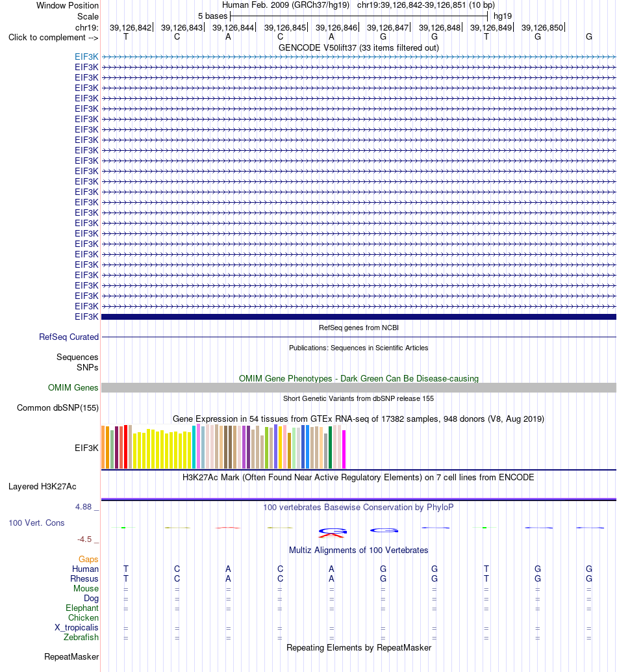Click the Human species label

pyautogui.click(x=85, y=569)
